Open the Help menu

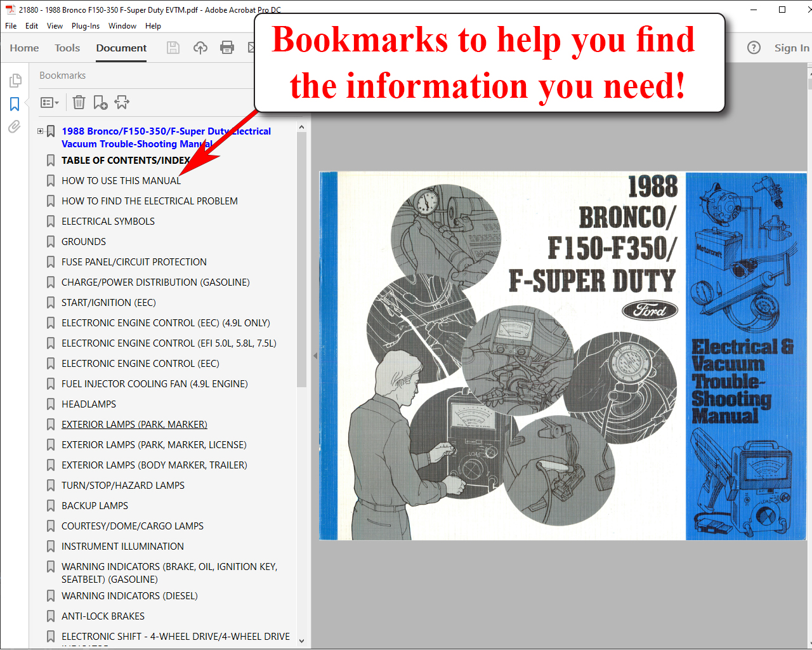pos(153,26)
